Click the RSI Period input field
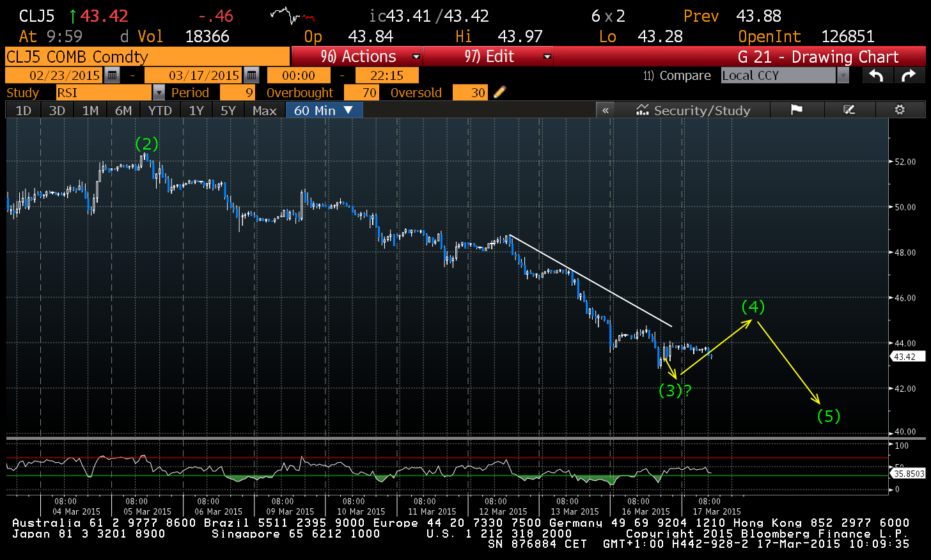This screenshot has height=560, width=931. (x=237, y=93)
